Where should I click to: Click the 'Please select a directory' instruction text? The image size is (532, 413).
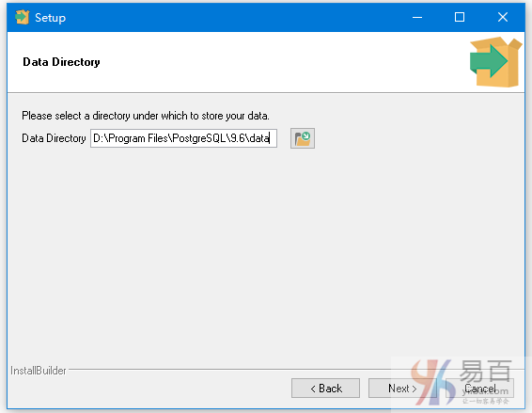point(146,116)
